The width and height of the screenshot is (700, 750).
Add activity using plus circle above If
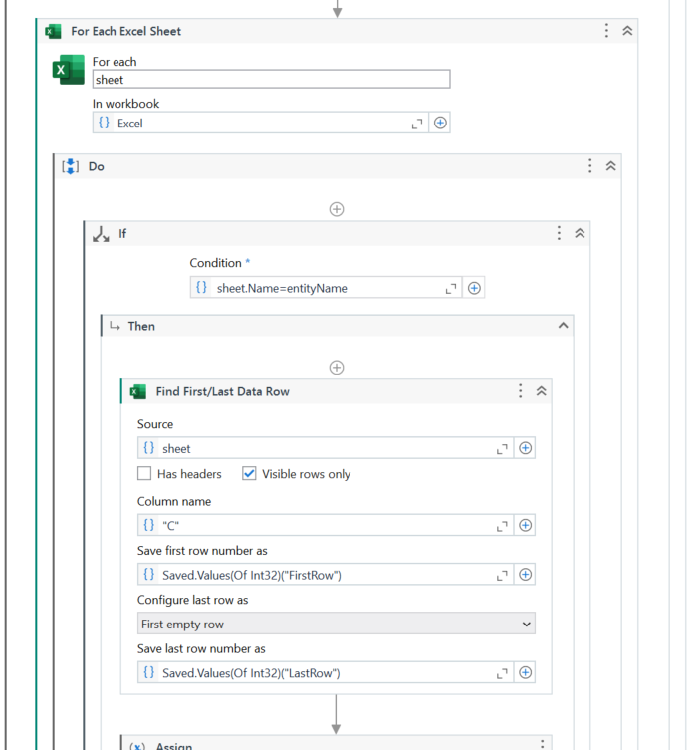tap(337, 209)
